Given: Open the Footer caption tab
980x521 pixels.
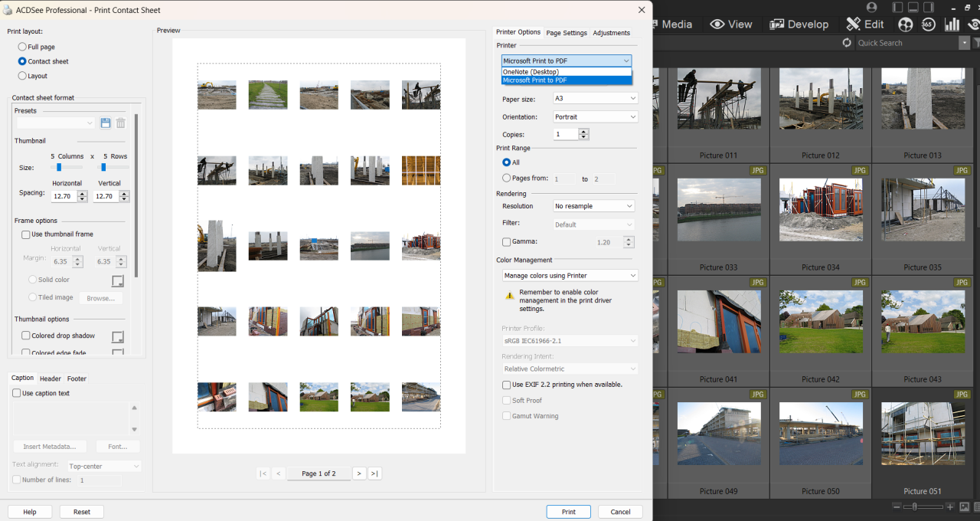Looking at the screenshot, I should click(x=78, y=378).
